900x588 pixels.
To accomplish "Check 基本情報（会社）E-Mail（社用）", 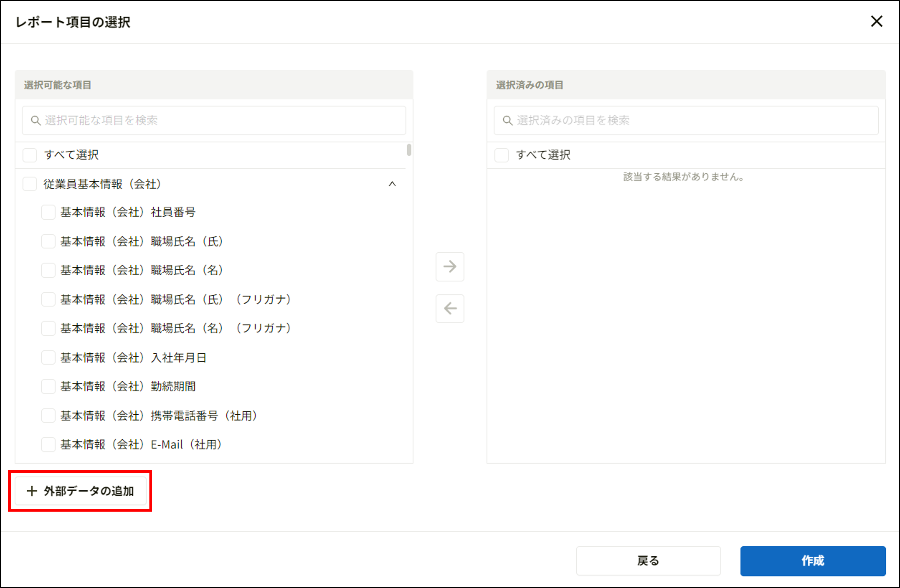I will point(48,445).
